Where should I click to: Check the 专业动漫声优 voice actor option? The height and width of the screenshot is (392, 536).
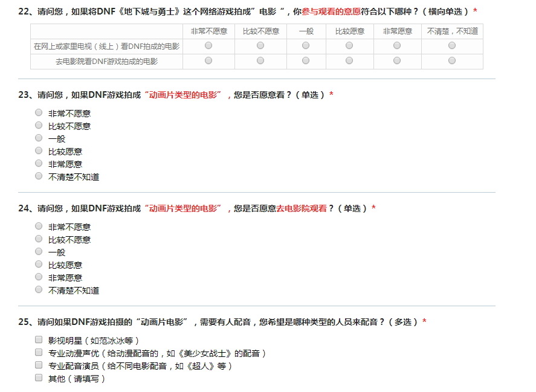tap(39, 352)
